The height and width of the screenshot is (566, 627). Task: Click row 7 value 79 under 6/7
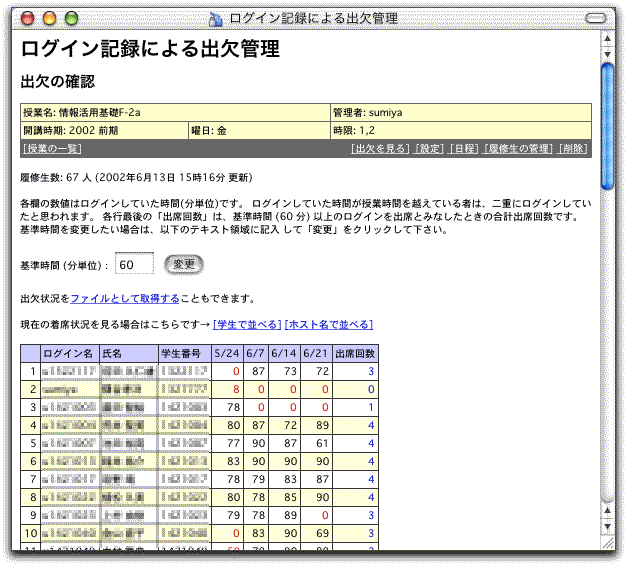point(259,479)
